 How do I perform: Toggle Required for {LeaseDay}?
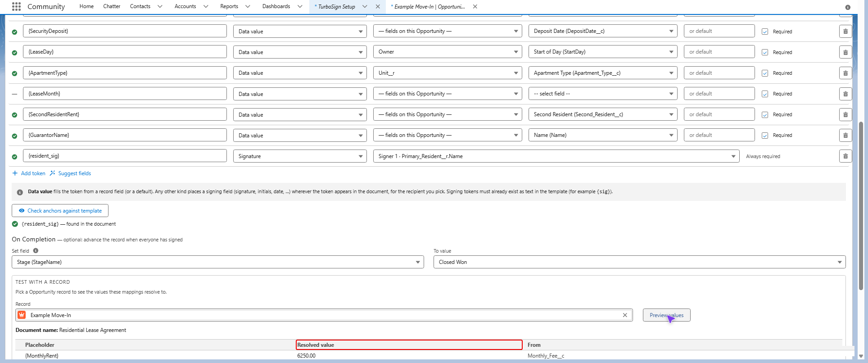click(x=765, y=52)
